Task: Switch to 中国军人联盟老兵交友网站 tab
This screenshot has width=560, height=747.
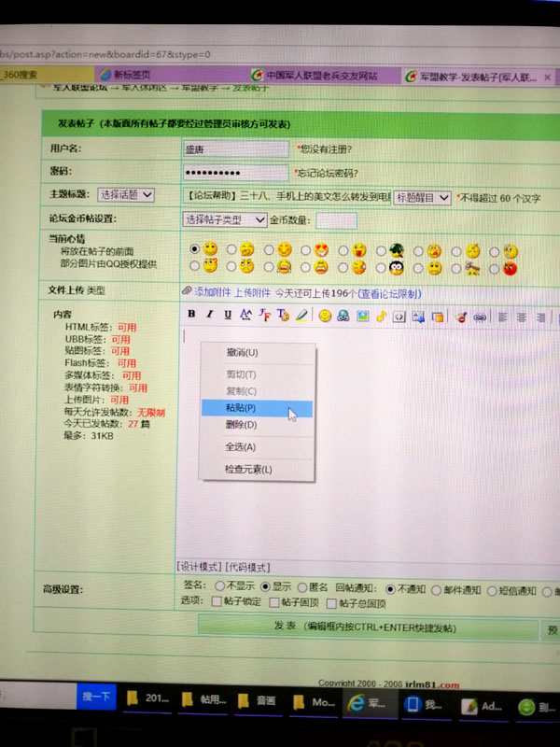Action: click(324, 76)
